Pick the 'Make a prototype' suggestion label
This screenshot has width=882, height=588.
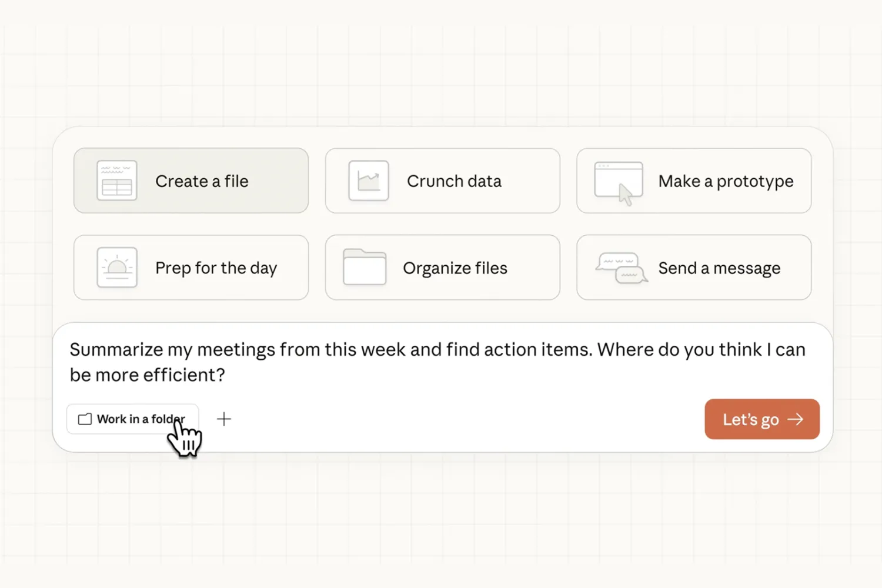coord(726,181)
